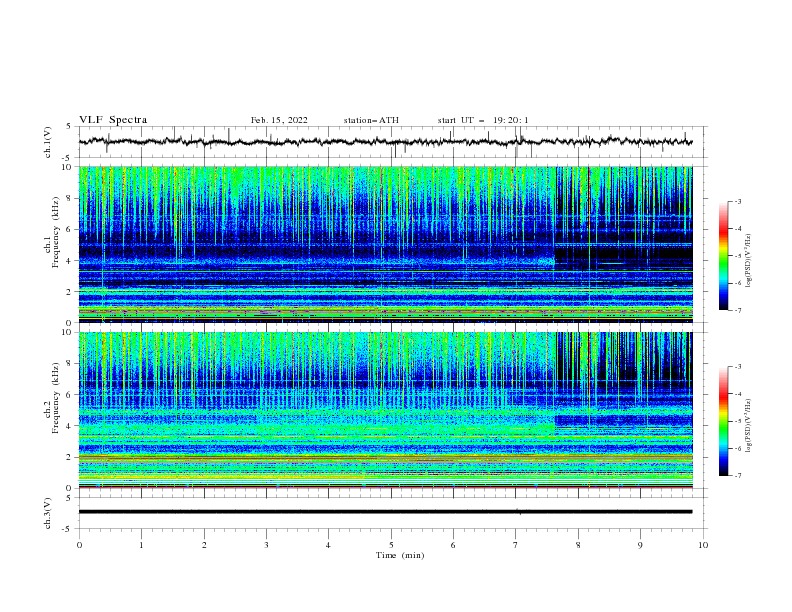Viewport: 792px width, 612px height.
Task: Click the "Time (min)" axis label
Action: click(400, 555)
